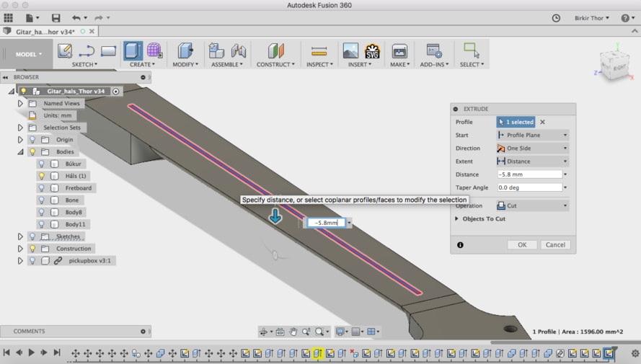Open the Direction One Side dropdown
This screenshot has width=641, height=364.
[532, 148]
